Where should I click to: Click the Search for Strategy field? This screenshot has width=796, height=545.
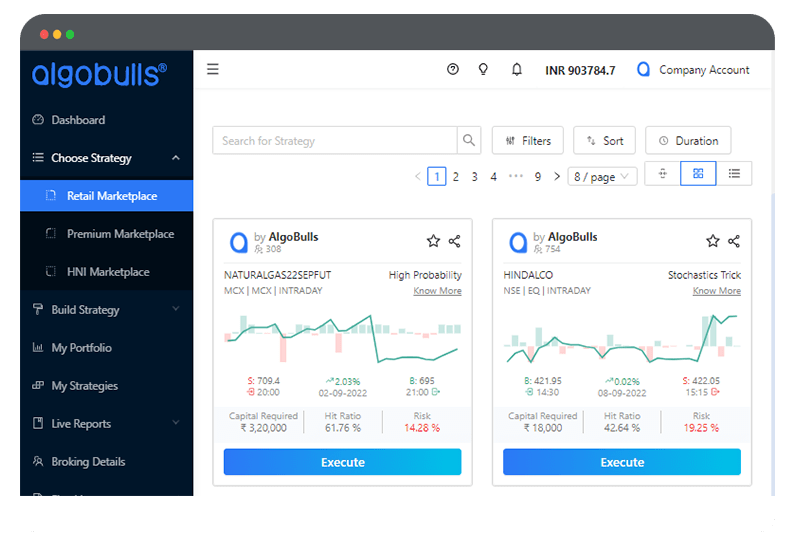click(335, 141)
